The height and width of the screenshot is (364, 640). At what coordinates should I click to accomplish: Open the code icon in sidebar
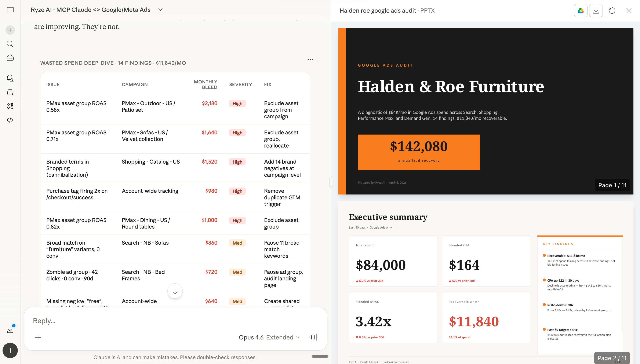[10, 120]
